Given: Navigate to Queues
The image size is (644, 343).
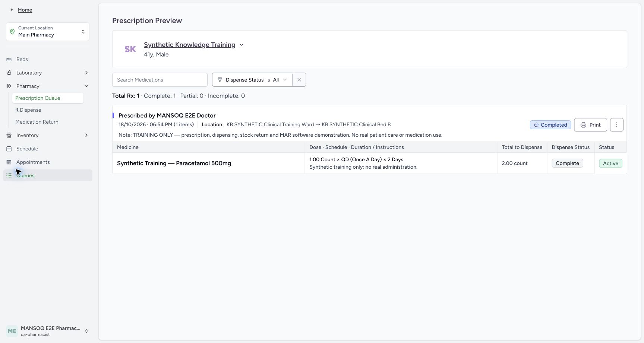Looking at the screenshot, I should (x=48, y=175).
